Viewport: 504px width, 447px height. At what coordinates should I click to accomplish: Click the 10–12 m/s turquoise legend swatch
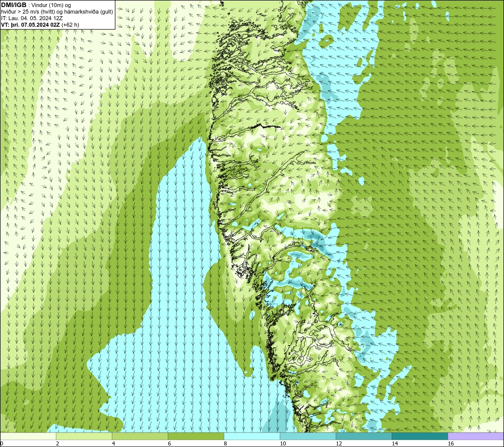pos(307,436)
